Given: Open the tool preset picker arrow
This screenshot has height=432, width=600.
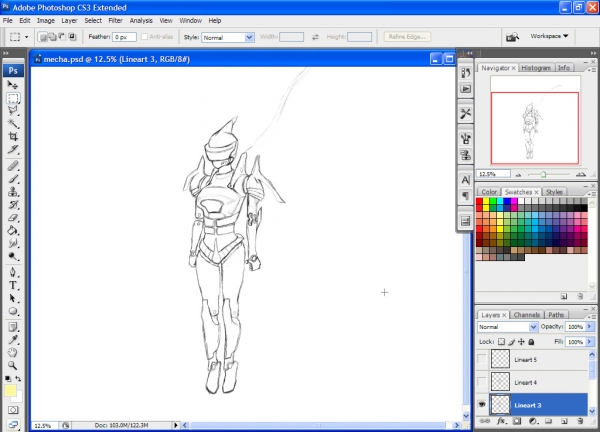Looking at the screenshot, I should coord(26,37).
